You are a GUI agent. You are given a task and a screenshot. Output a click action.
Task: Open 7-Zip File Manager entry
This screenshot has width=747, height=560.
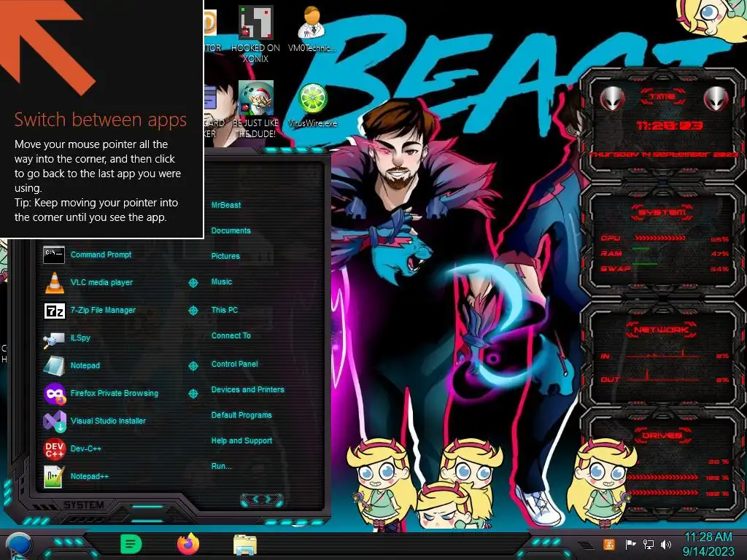click(90, 311)
